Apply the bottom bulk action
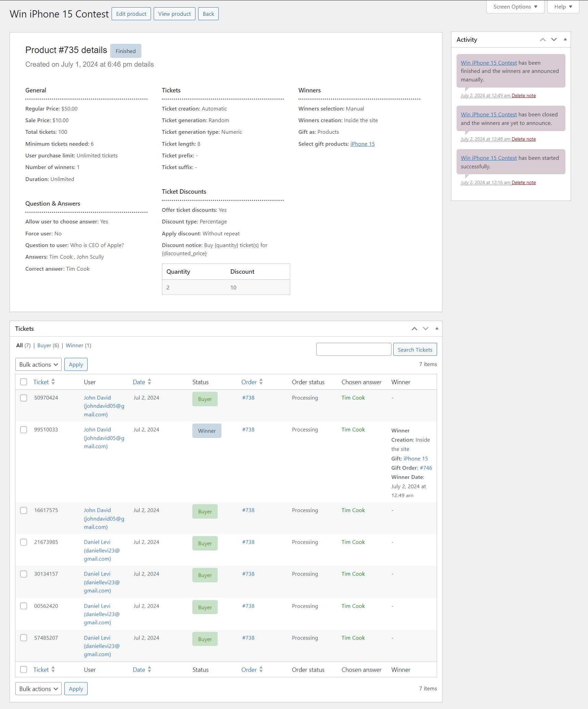588x709 pixels. [x=76, y=689]
